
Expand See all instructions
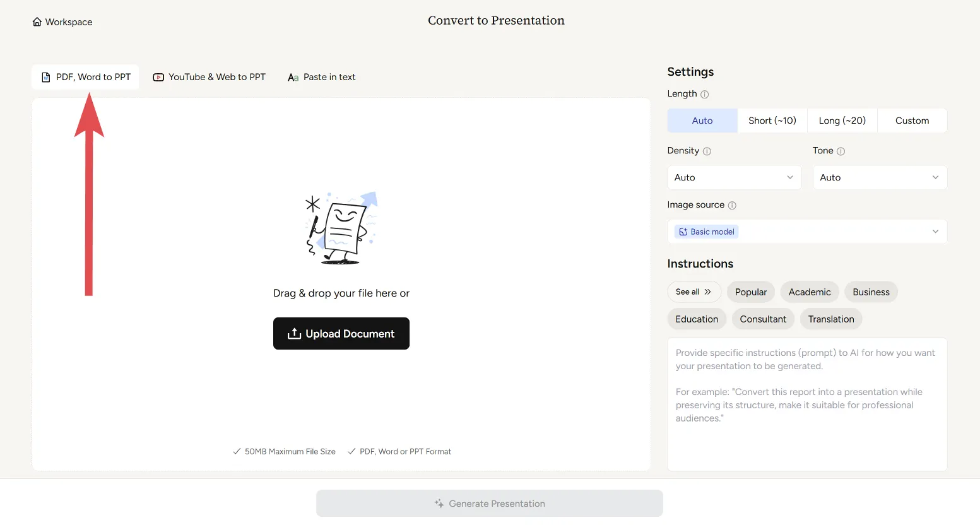[x=694, y=292]
